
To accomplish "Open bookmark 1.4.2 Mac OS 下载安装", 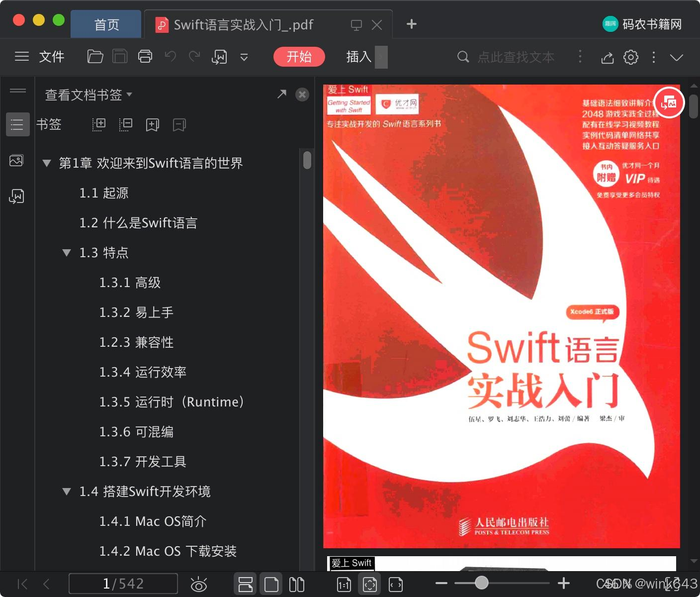I will click(x=168, y=551).
